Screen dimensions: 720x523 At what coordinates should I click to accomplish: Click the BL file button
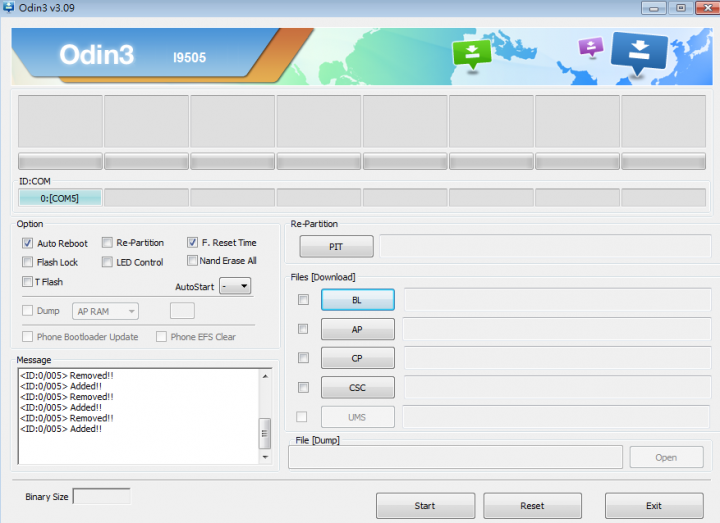point(358,300)
